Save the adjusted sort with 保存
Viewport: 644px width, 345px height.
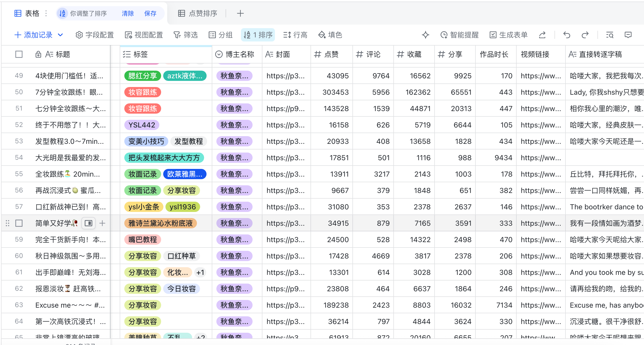[x=150, y=13]
